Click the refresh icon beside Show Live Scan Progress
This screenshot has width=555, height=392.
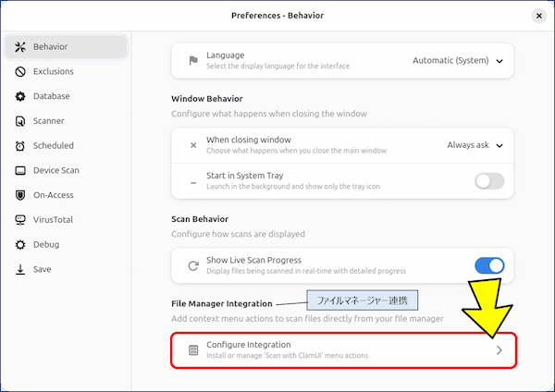[x=193, y=265]
